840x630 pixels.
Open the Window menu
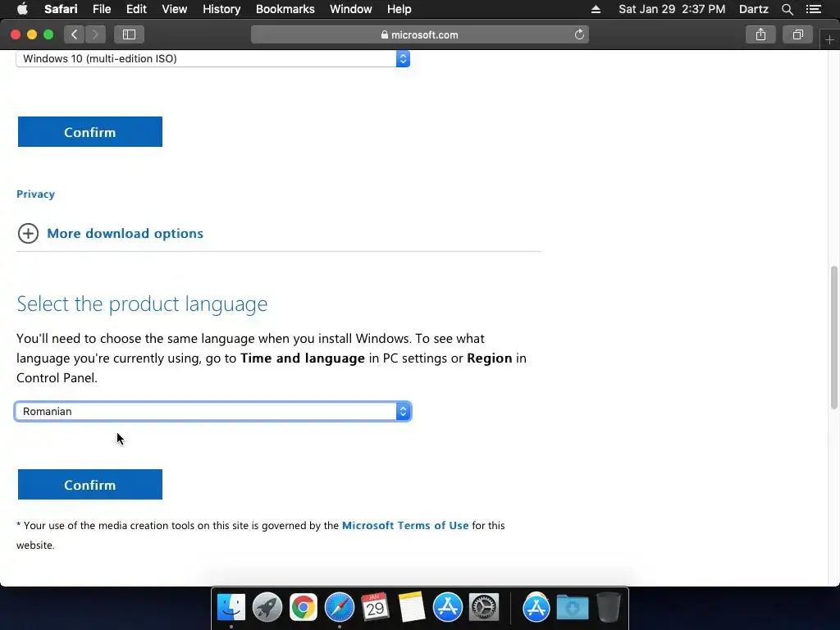(351, 9)
